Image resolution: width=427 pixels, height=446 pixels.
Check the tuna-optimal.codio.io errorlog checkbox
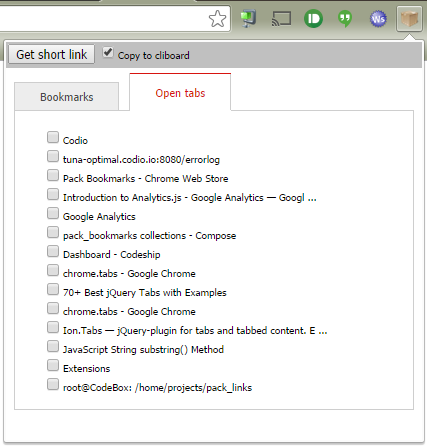53,156
